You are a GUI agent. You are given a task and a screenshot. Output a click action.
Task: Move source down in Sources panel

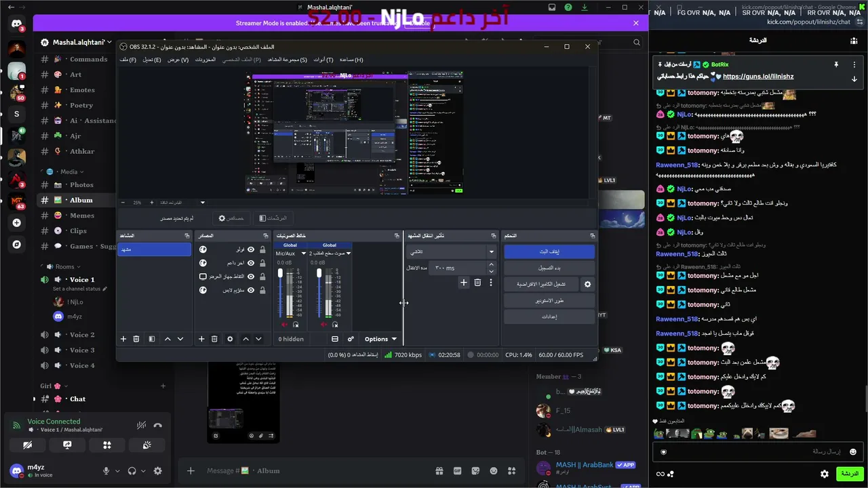click(x=258, y=339)
